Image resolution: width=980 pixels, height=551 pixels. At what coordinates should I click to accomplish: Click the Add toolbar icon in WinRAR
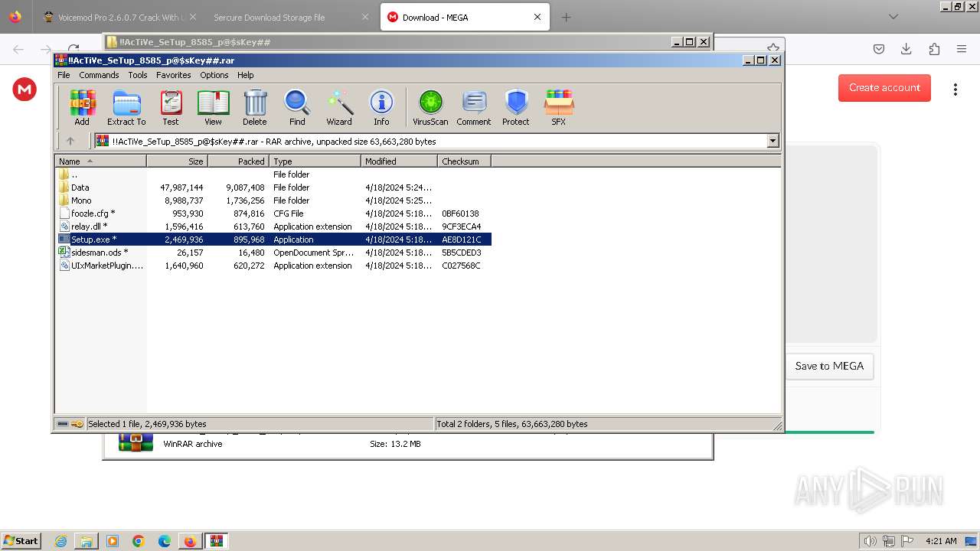pos(82,107)
